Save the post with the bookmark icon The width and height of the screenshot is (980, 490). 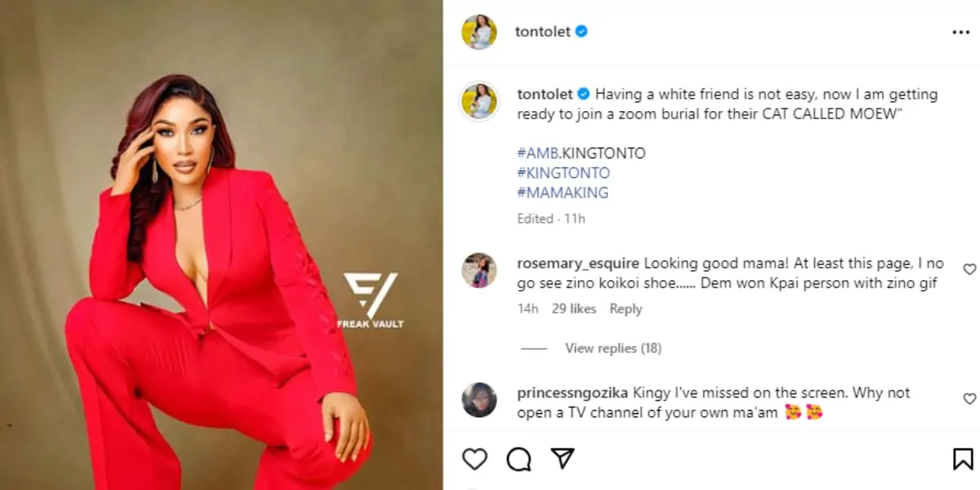click(x=963, y=459)
